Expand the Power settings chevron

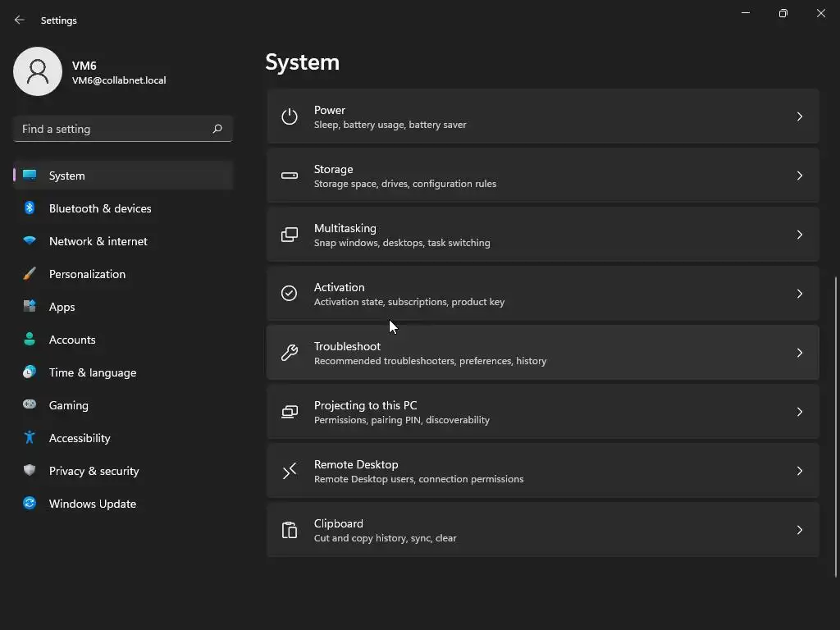[799, 116]
